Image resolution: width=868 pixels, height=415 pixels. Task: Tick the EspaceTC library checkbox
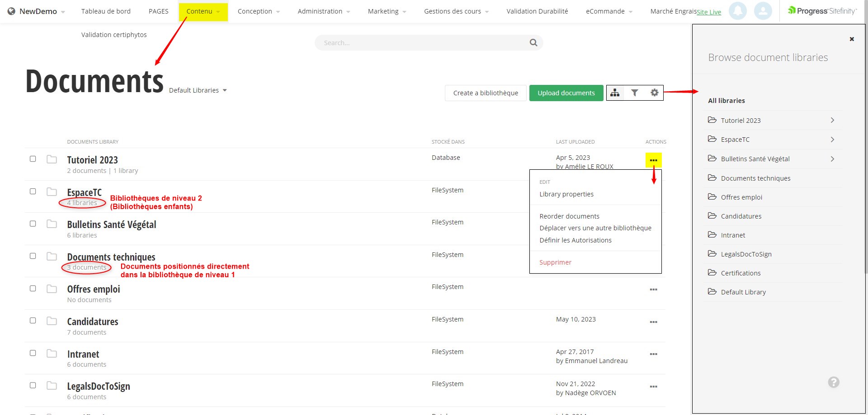(x=33, y=191)
